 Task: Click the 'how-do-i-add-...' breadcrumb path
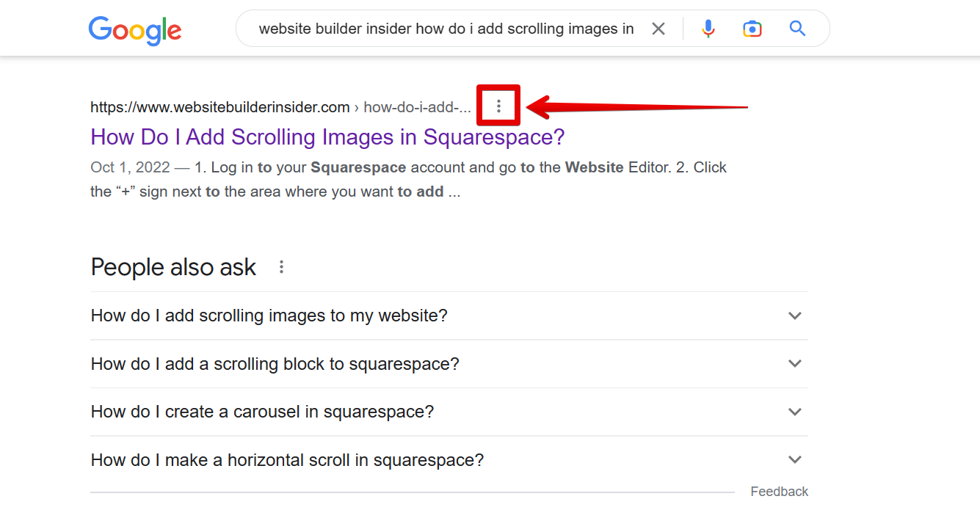click(x=417, y=107)
